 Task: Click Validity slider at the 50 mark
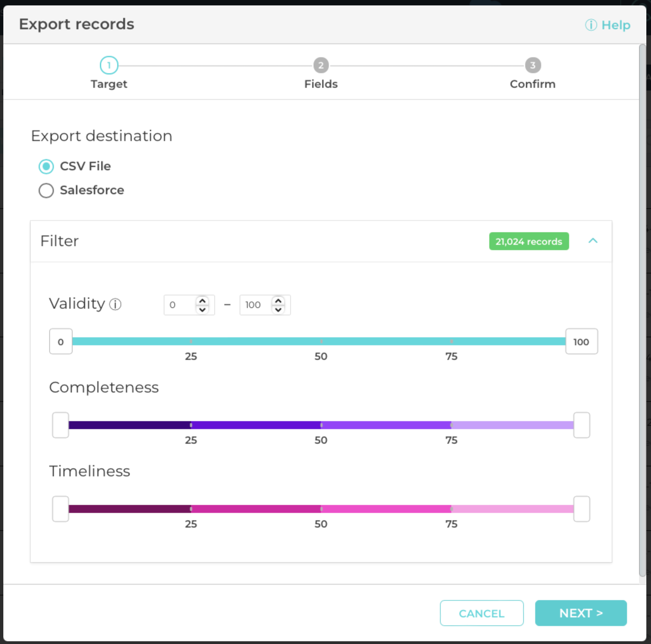[321, 341]
